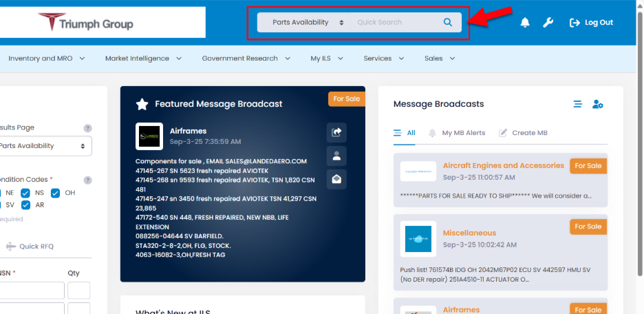Click the search magnifier icon
This screenshot has height=314, width=644.
pyautogui.click(x=448, y=23)
